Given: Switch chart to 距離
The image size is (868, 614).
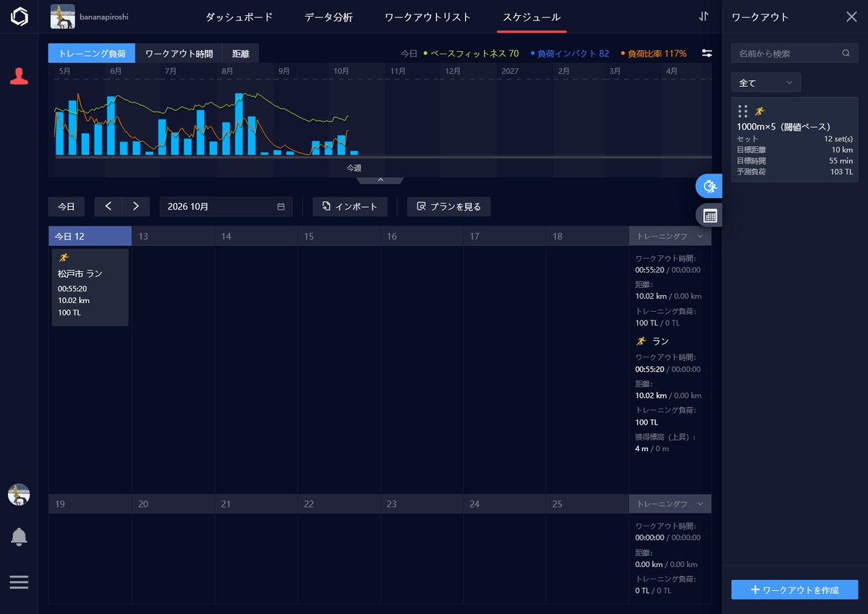Looking at the screenshot, I should (241, 54).
